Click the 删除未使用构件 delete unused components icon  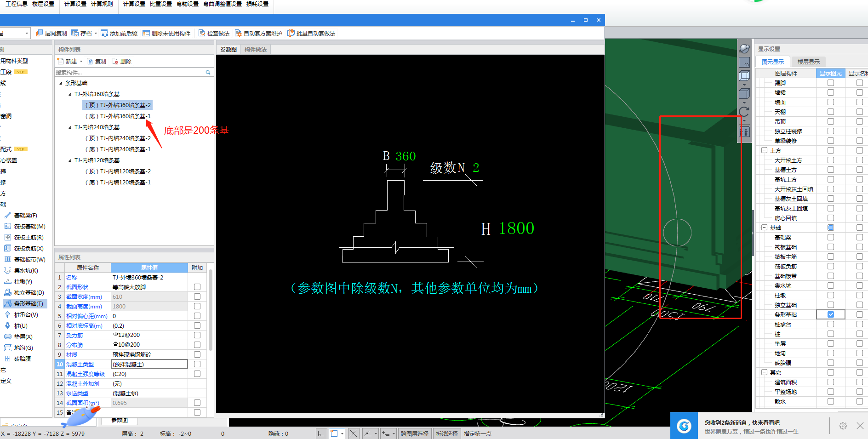[146, 33]
